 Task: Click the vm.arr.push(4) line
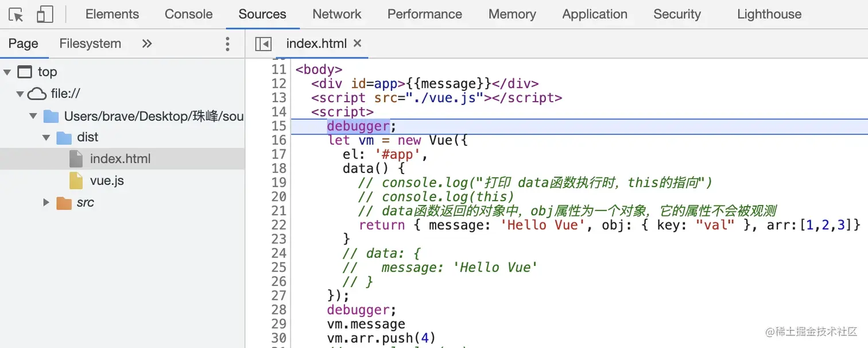[x=382, y=338]
